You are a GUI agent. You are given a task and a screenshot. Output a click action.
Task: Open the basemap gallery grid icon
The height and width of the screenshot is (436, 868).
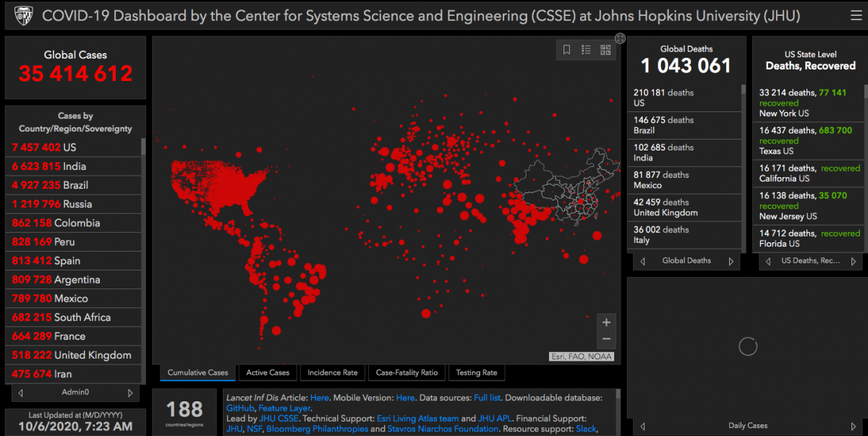(x=605, y=50)
